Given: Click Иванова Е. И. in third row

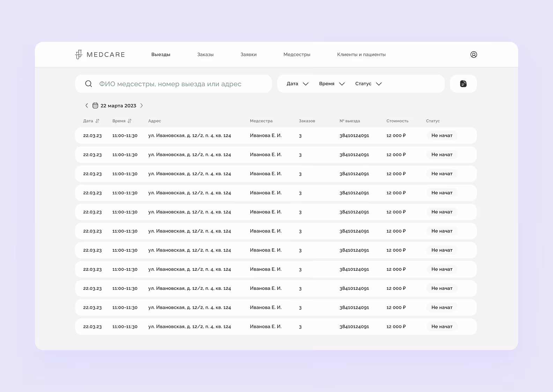Looking at the screenshot, I should [266, 174].
